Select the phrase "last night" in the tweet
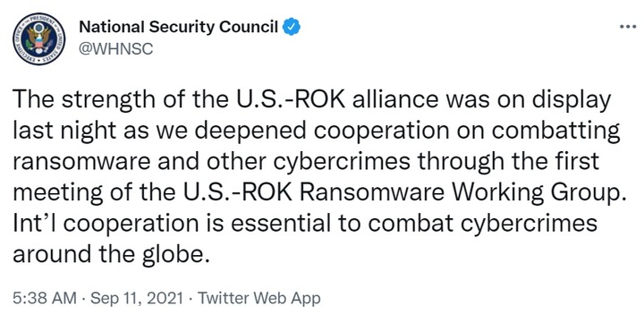Image resolution: width=644 pixels, height=331 pixels. (x=66, y=131)
